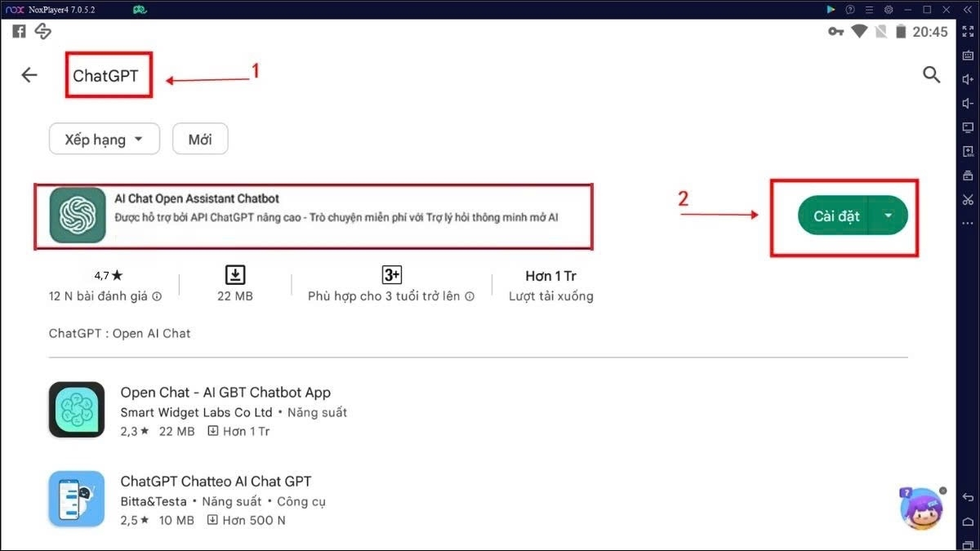
Task: Open search with the magnifier icon
Action: [x=931, y=75]
